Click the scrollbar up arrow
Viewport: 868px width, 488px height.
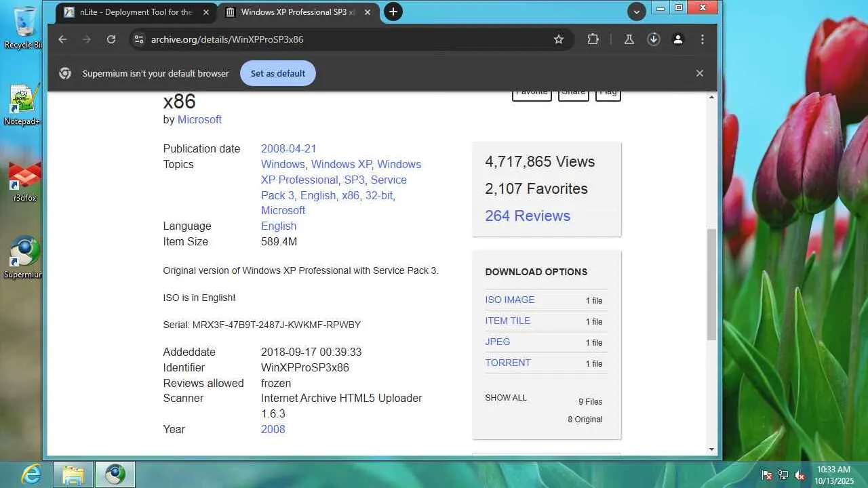(711, 98)
